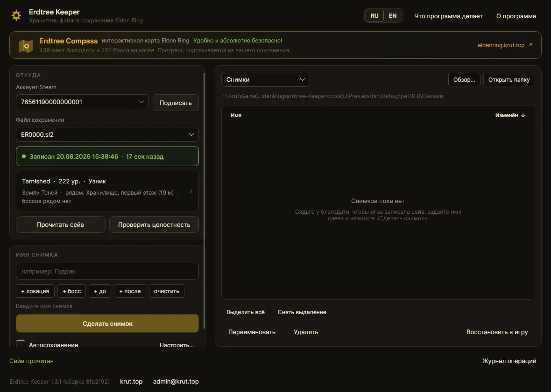
Task: Click the '+ локация' tag button
Action: click(x=35, y=291)
